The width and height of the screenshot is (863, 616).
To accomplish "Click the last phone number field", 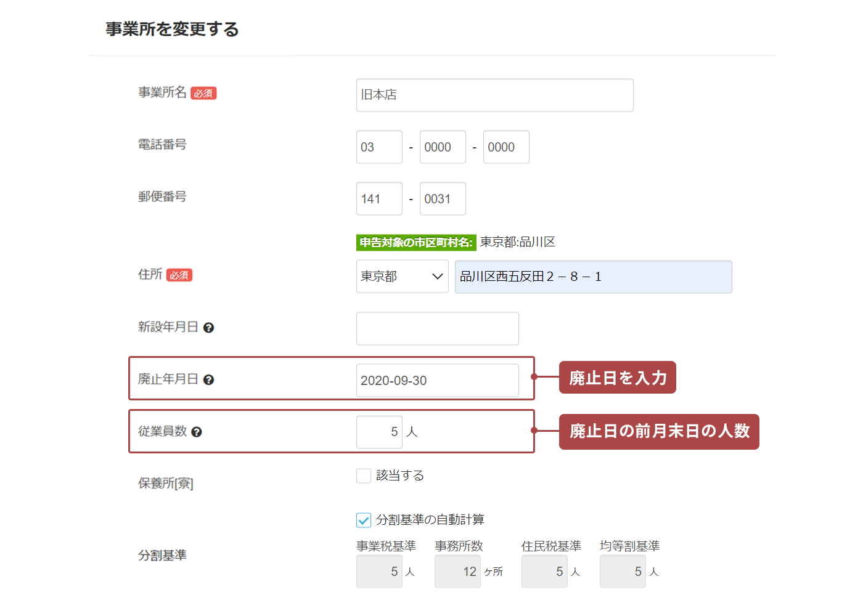I will coord(506,147).
